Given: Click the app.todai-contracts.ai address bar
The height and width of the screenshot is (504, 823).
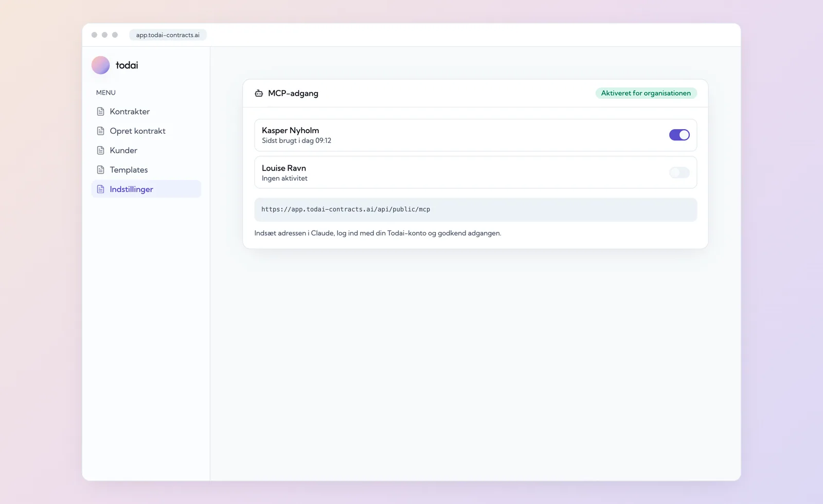Looking at the screenshot, I should tap(168, 35).
